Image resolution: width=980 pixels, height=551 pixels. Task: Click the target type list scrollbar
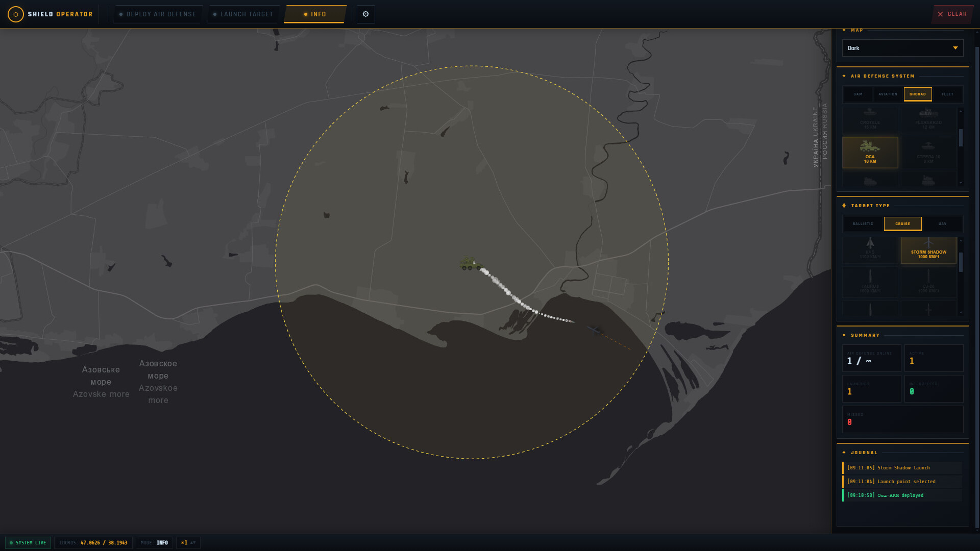[x=961, y=275]
